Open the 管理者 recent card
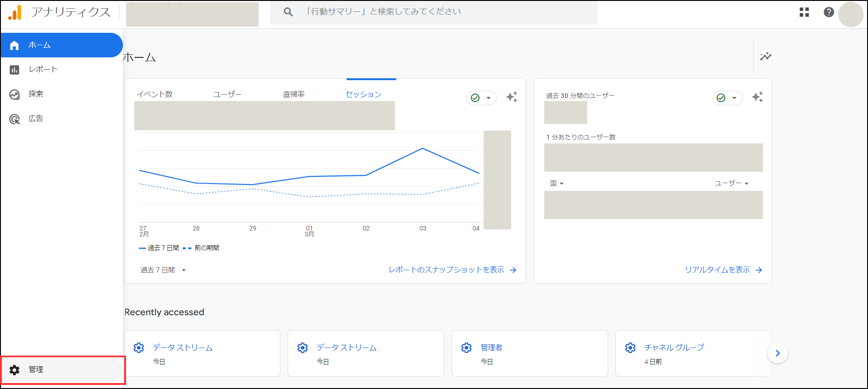This screenshot has height=389, width=868. [530, 353]
